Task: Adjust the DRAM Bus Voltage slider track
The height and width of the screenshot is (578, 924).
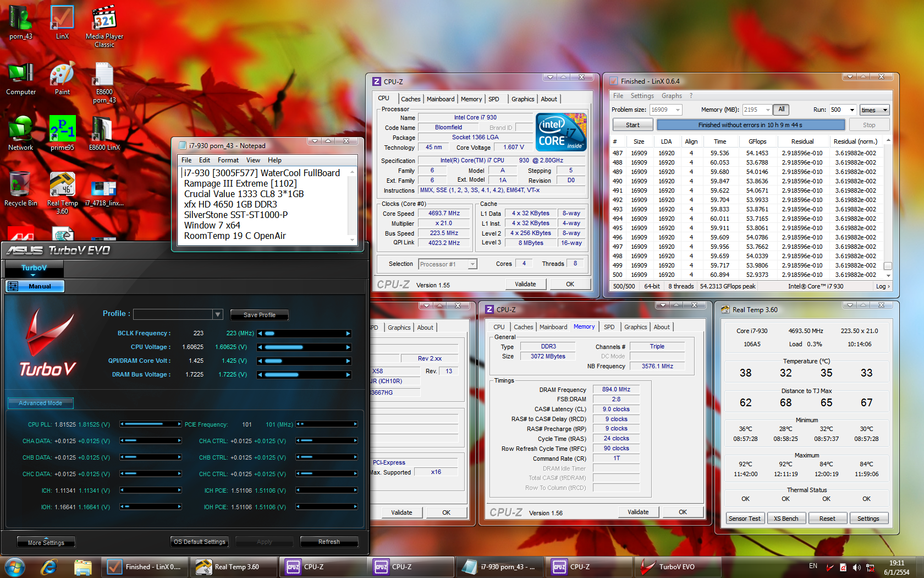Action: (x=304, y=375)
